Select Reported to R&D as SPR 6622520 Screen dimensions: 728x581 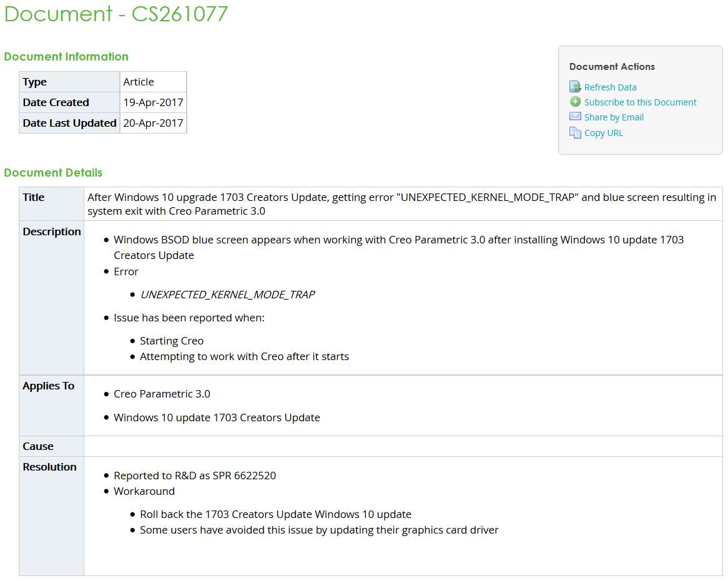195,476
